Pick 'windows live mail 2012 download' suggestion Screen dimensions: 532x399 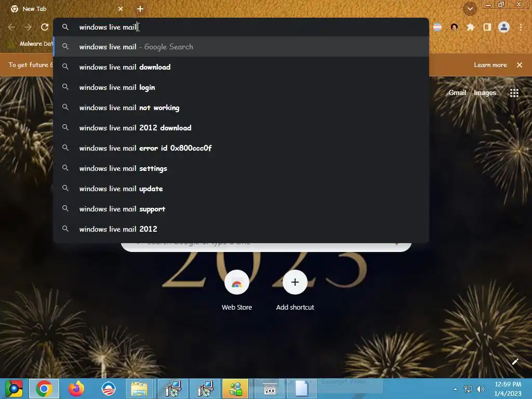click(x=241, y=128)
